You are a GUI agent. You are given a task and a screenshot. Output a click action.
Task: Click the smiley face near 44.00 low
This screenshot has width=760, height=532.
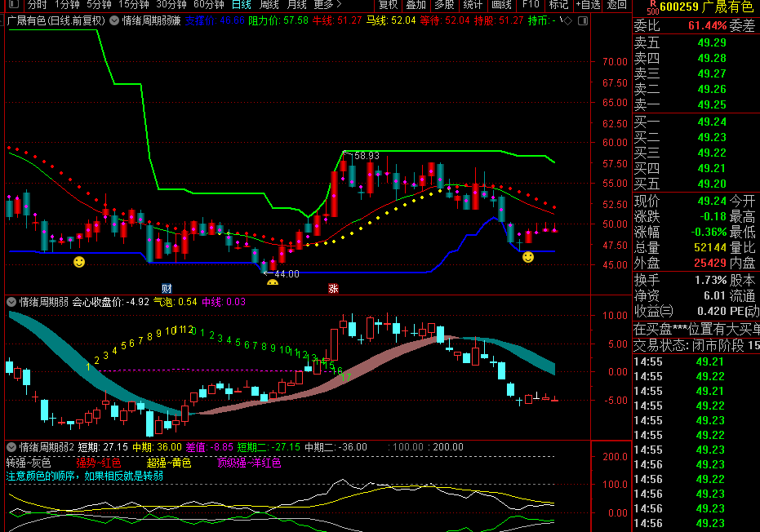273,284
